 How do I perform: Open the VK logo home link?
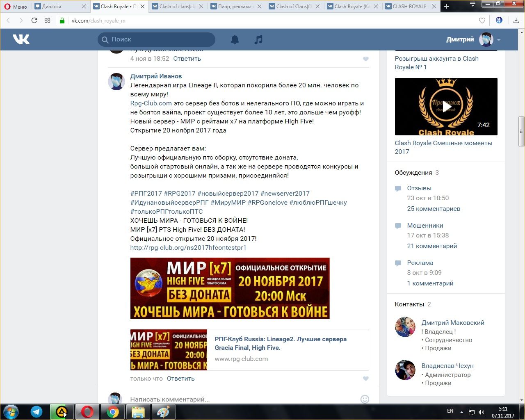click(21, 39)
